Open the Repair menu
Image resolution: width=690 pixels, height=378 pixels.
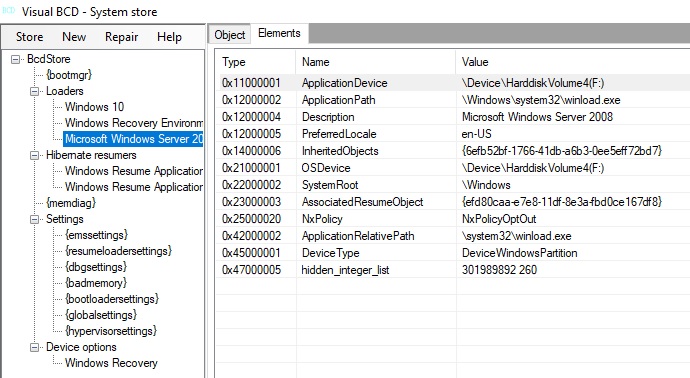(x=121, y=37)
